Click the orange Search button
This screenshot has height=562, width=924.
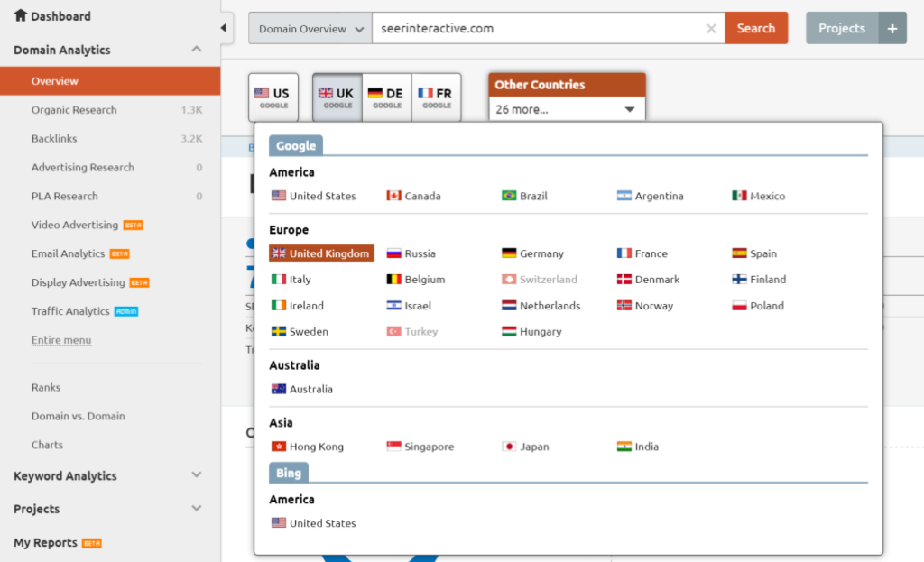point(756,28)
